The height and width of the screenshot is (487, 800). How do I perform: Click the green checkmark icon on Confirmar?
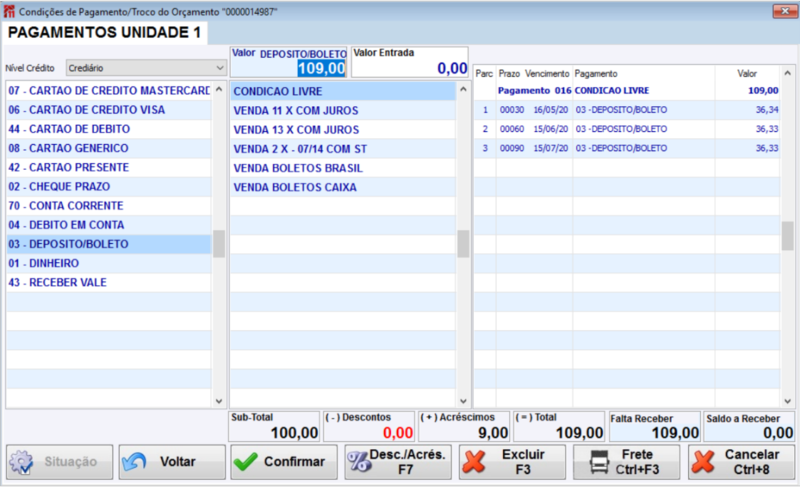tap(246, 462)
